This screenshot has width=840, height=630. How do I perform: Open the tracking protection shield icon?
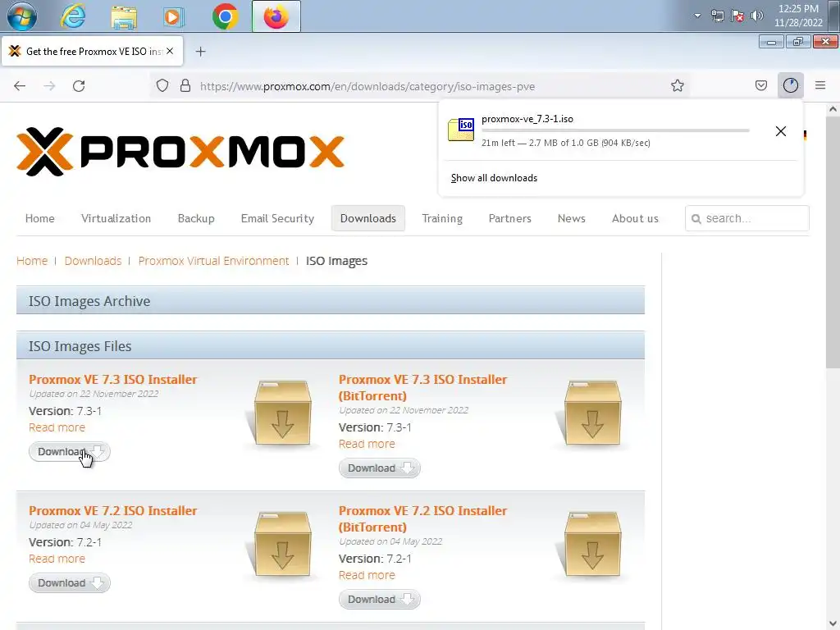162,85
